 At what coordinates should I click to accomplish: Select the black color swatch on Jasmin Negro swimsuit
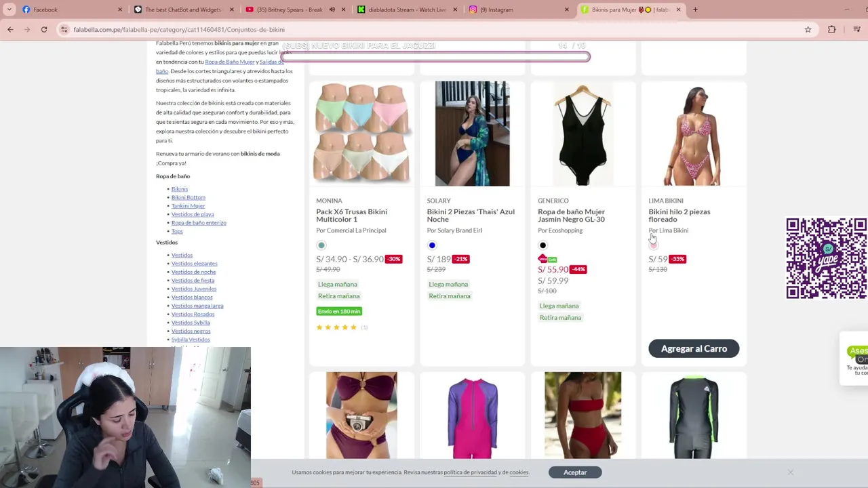coord(542,245)
